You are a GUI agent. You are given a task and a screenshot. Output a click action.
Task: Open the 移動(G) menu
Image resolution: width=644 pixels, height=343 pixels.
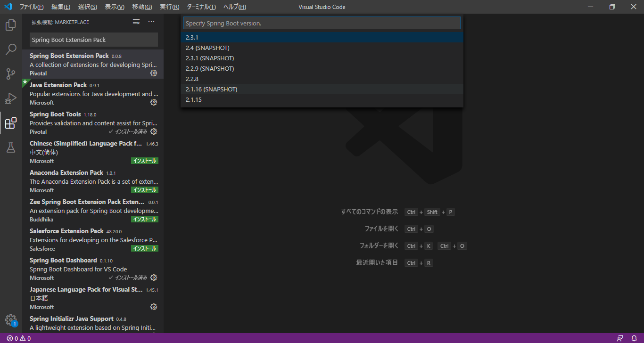[142, 7]
